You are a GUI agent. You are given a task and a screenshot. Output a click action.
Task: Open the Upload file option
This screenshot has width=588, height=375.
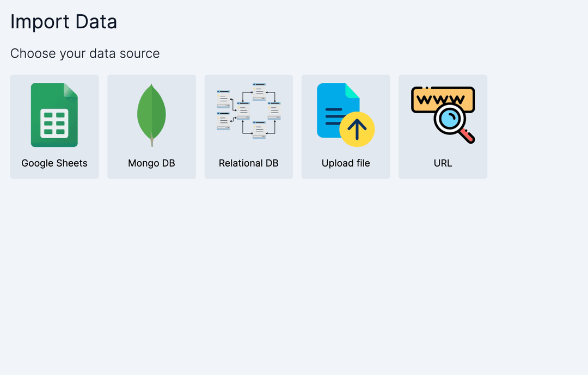(x=346, y=126)
